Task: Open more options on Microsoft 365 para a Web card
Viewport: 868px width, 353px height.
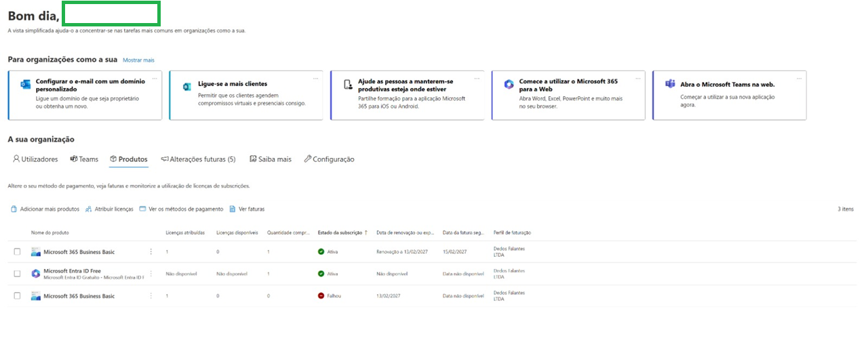Action: [x=637, y=79]
